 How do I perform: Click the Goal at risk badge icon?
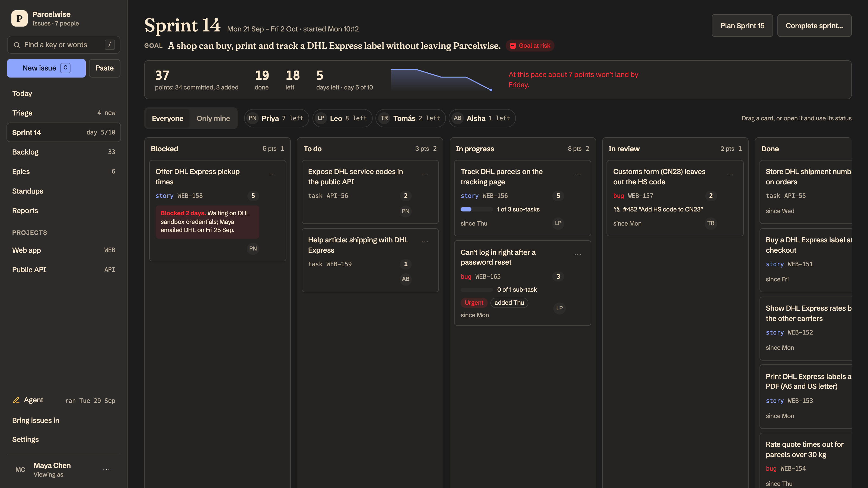512,46
